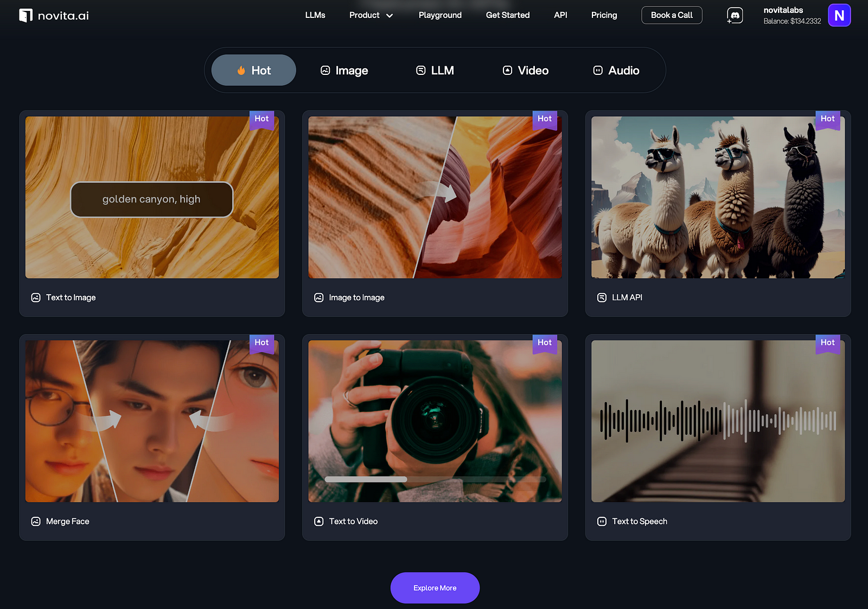Screen dimensions: 868x609
Task: Open the Text to Speech link
Action: 640,522
